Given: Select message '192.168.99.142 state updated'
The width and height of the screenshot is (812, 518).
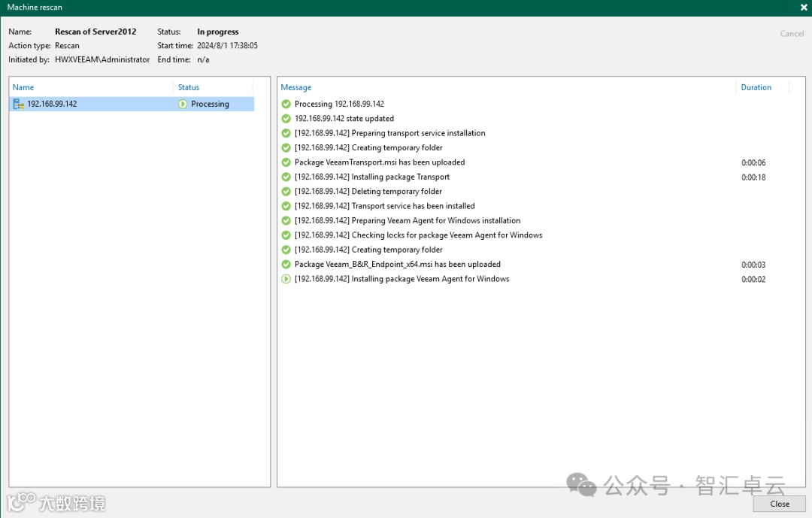Looking at the screenshot, I should tap(344, 119).
